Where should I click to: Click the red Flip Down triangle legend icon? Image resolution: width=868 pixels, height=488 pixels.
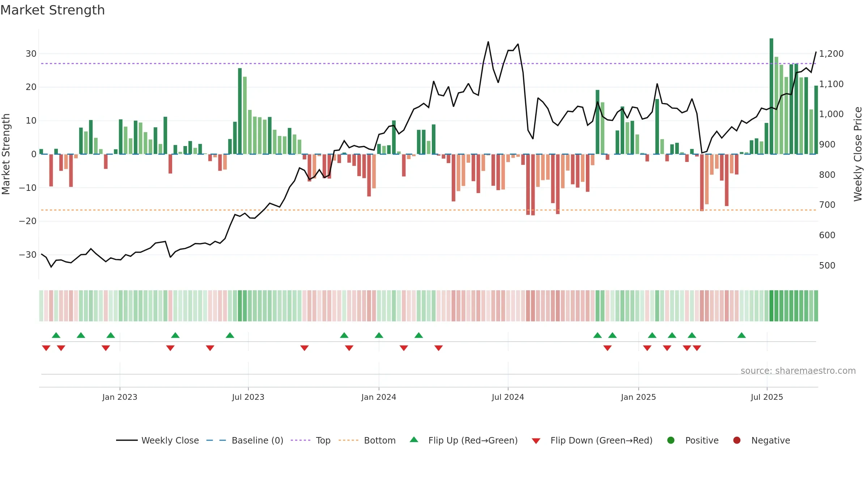[536, 441]
